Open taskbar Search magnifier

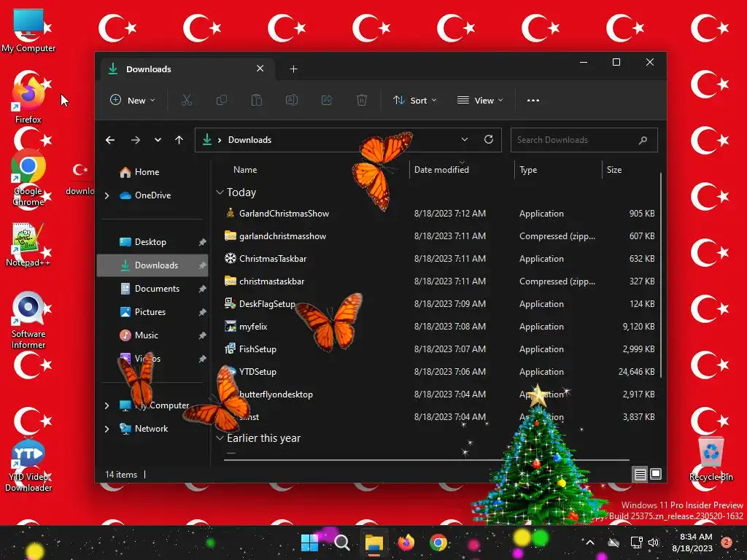coord(341,542)
